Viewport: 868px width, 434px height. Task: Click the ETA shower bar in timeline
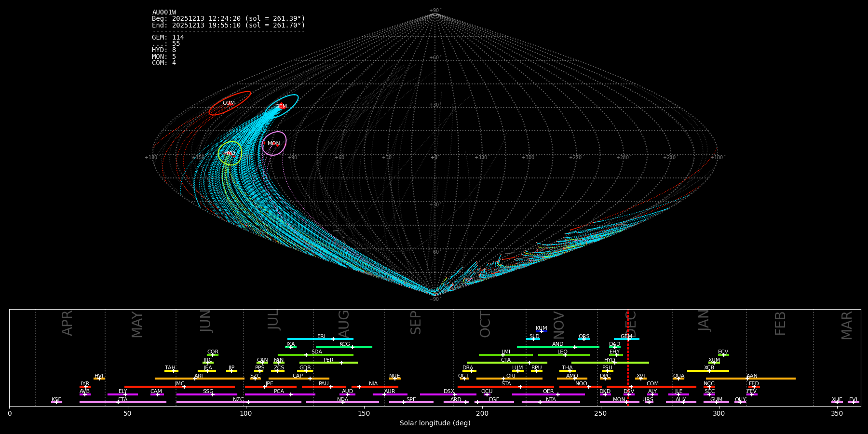(123, 402)
